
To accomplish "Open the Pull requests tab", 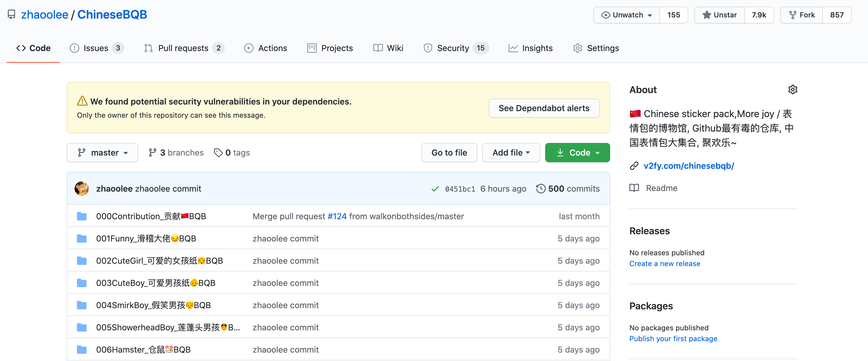I will [x=184, y=48].
